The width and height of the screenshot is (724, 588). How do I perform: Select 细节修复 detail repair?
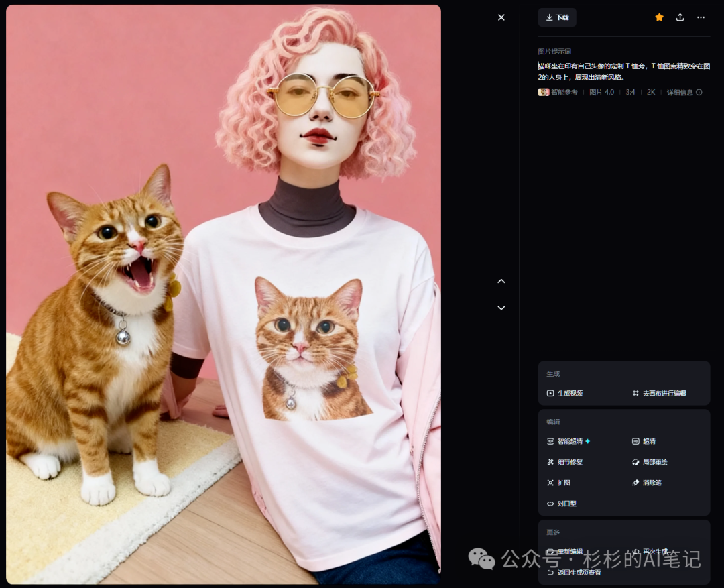click(x=564, y=462)
